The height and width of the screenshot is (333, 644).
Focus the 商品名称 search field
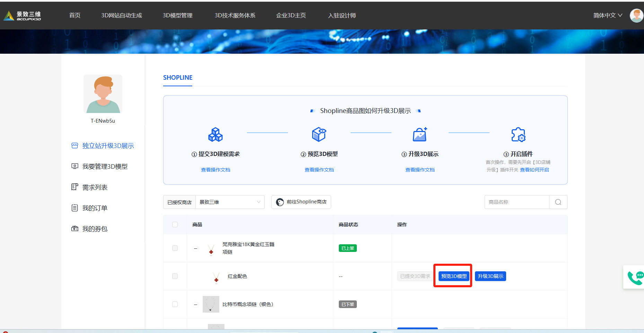click(x=517, y=202)
